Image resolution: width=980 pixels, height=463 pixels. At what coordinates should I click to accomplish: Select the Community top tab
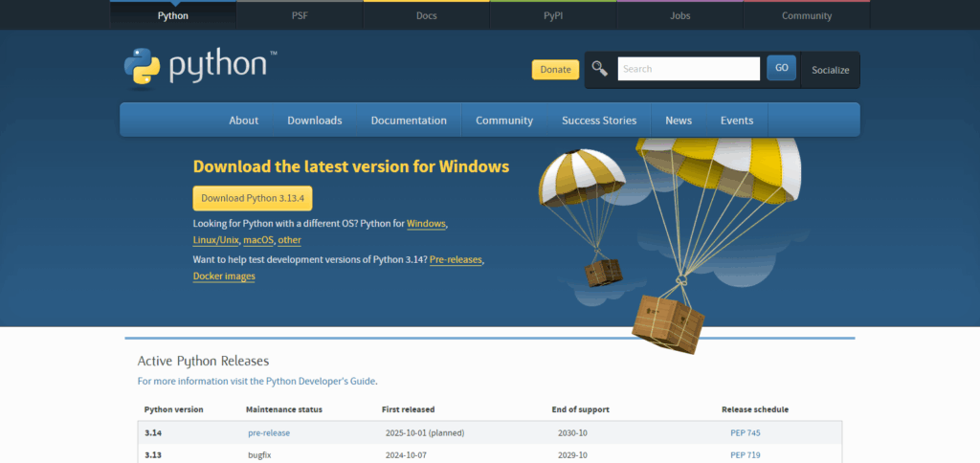point(807,15)
